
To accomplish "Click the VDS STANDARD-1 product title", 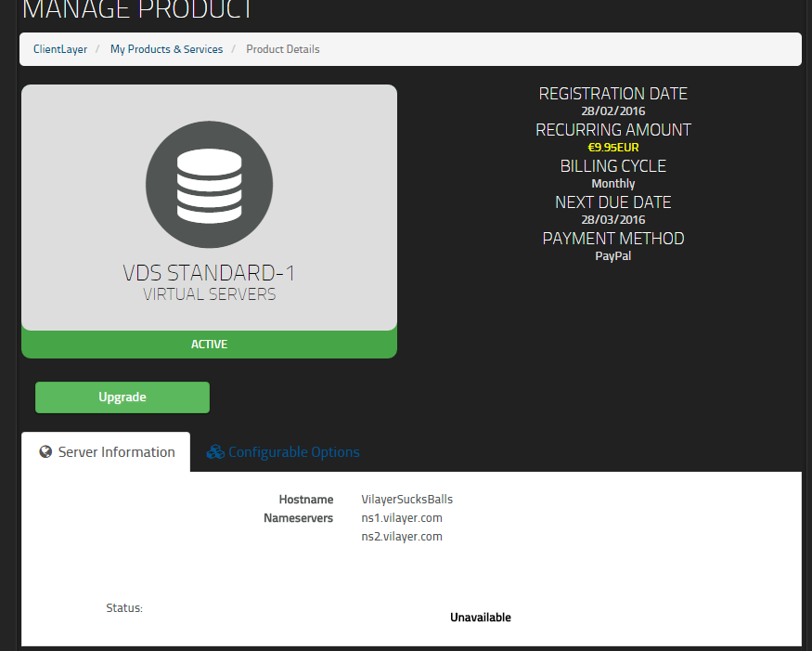I will click(209, 273).
